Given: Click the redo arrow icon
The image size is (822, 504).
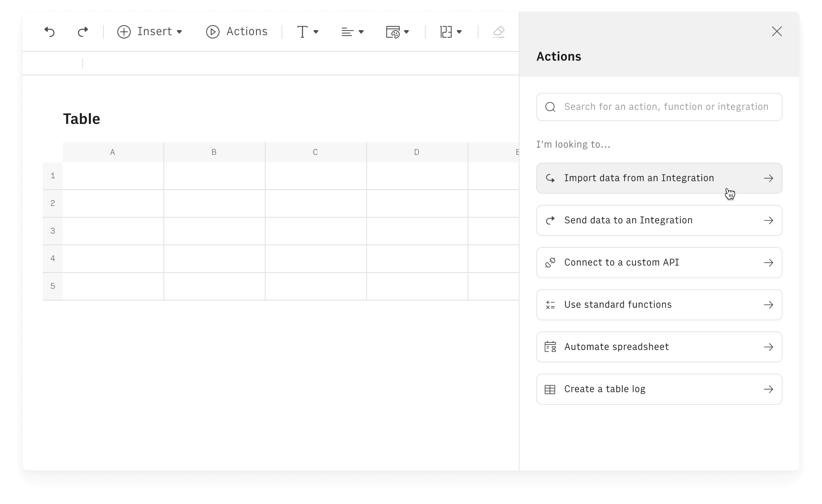Looking at the screenshot, I should [x=83, y=31].
